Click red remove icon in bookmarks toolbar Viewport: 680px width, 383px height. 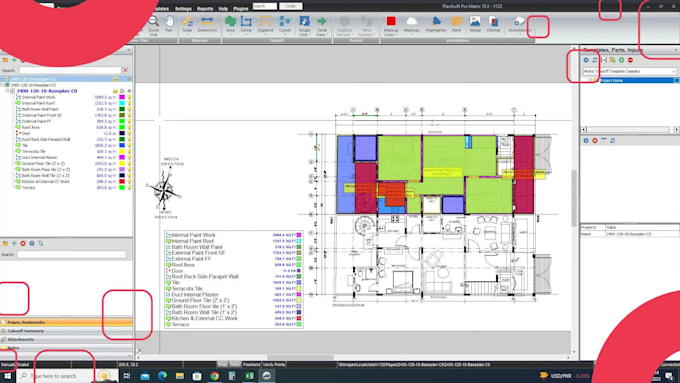tap(23, 243)
